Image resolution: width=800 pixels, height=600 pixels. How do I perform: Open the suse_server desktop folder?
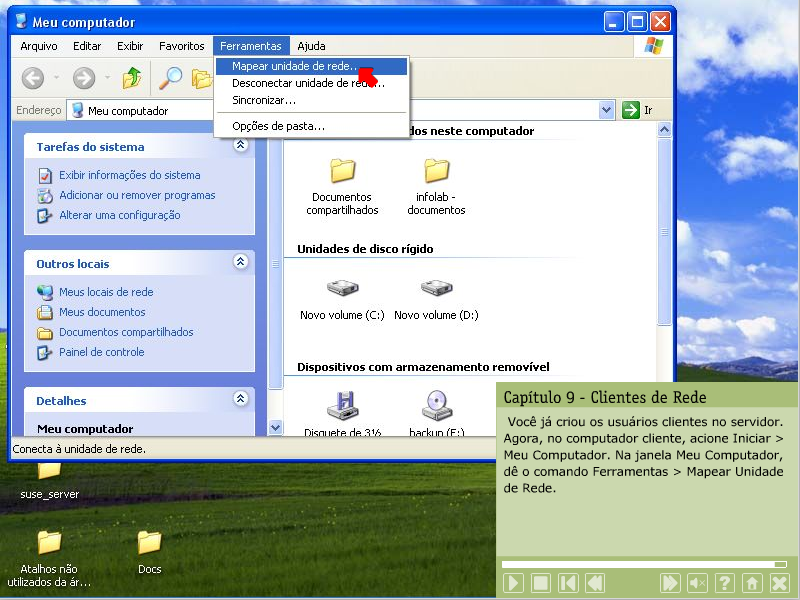[x=49, y=472]
